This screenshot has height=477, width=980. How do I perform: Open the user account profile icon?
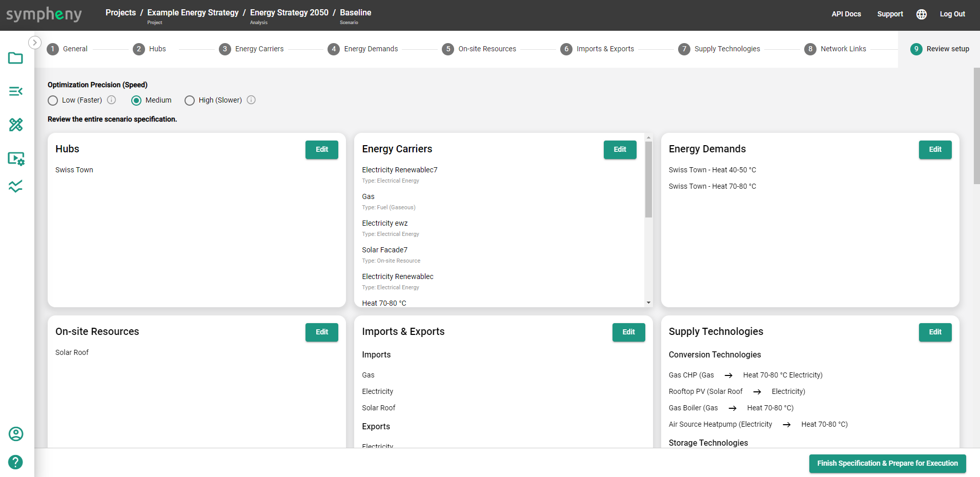pyautogui.click(x=15, y=434)
